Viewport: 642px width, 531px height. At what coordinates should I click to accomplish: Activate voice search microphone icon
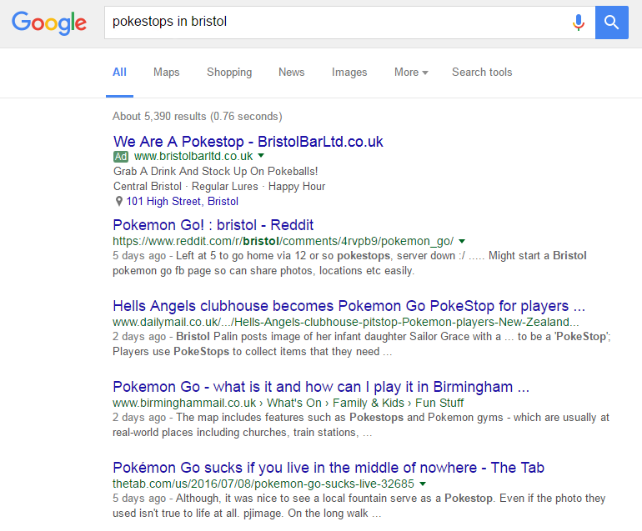[578, 23]
